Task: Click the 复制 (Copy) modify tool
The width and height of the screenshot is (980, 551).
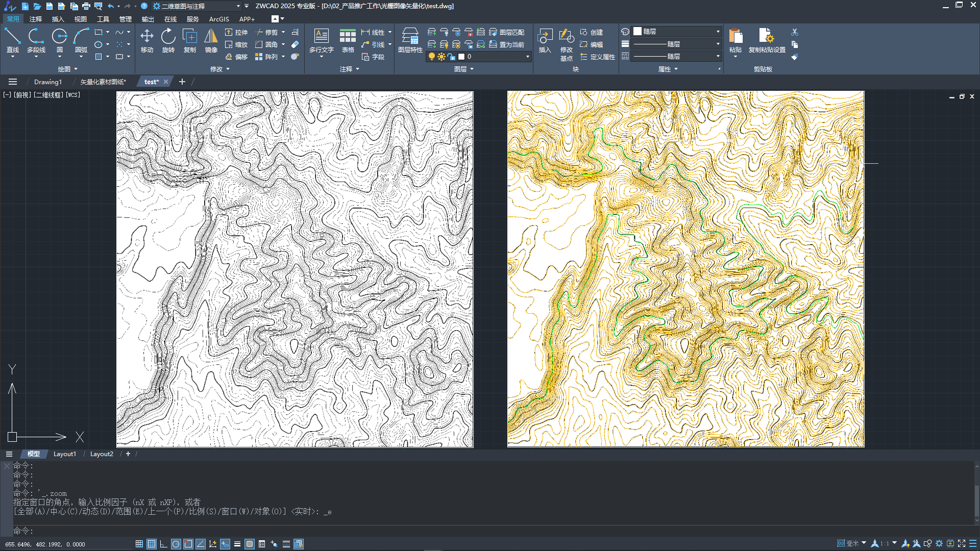Action: point(190,40)
